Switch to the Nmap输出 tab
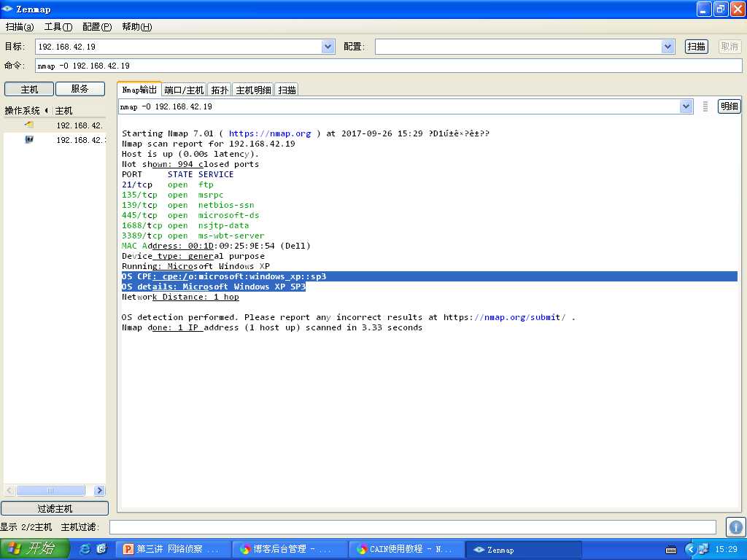Image resolution: width=747 pixels, height=560 pixels. pyautogui.click(x=139, y=90)
